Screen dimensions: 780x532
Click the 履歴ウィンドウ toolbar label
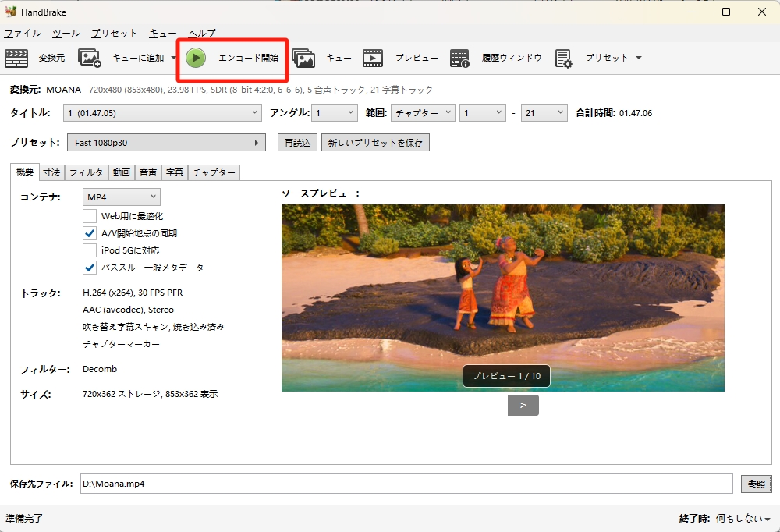pos(512,58)
